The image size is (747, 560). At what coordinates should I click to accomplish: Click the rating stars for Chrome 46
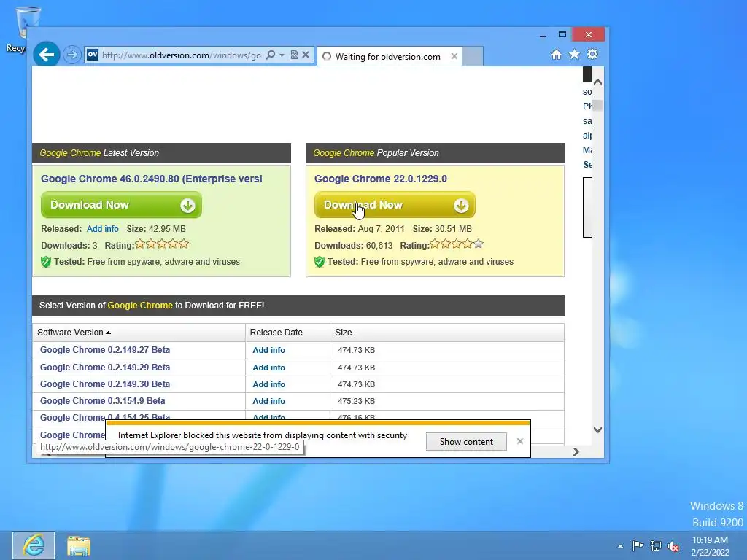click(162, 244)
